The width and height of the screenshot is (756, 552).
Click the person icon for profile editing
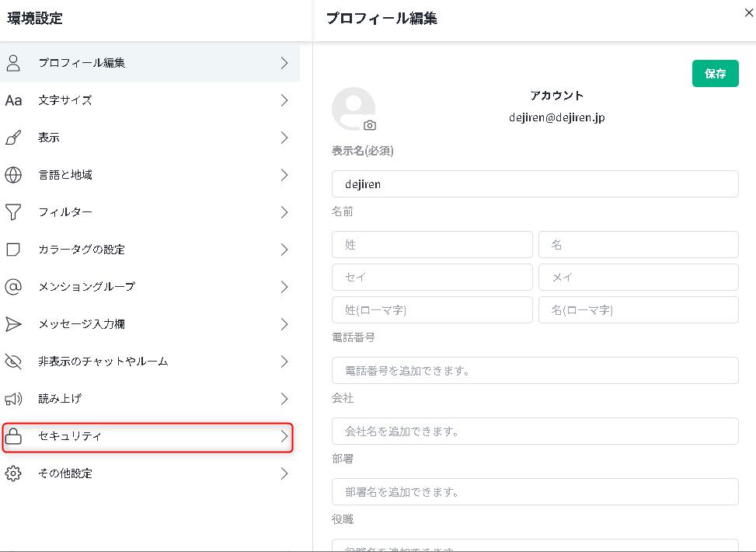13,63
